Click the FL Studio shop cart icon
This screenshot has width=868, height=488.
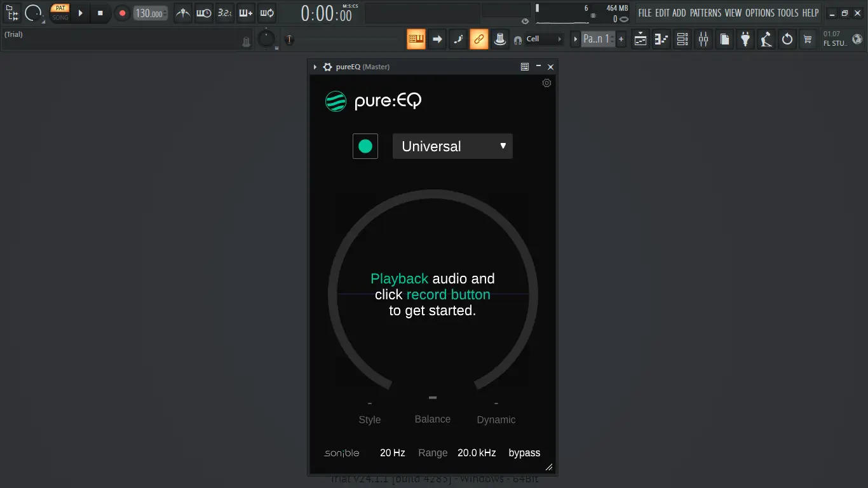click(808, 39)
